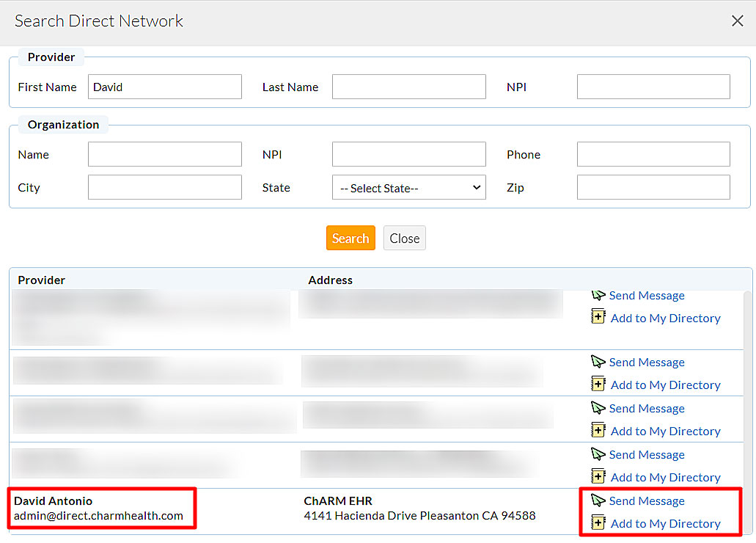Select the Zip code field
Screen dimensions: 756x543
point(653,188)
